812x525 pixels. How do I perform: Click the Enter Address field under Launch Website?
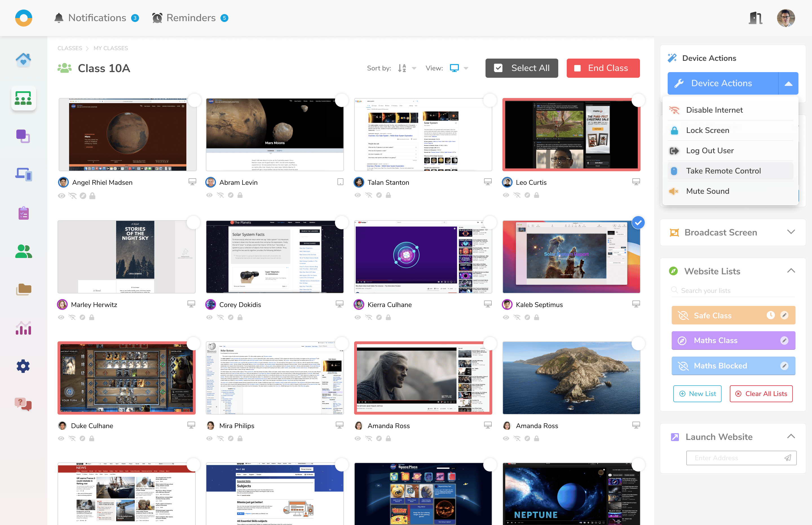[x=734, y=458]
